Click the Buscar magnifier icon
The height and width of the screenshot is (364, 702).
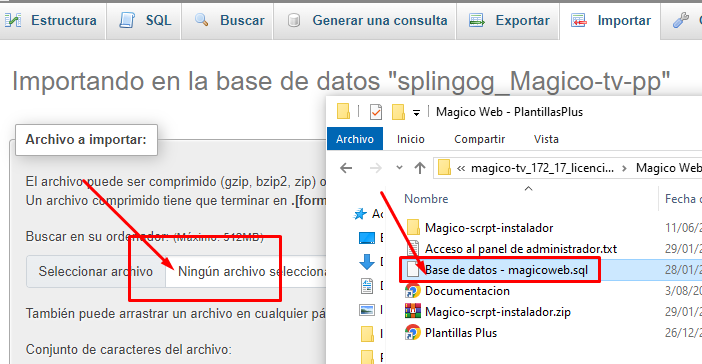click(x=201, y=20)
